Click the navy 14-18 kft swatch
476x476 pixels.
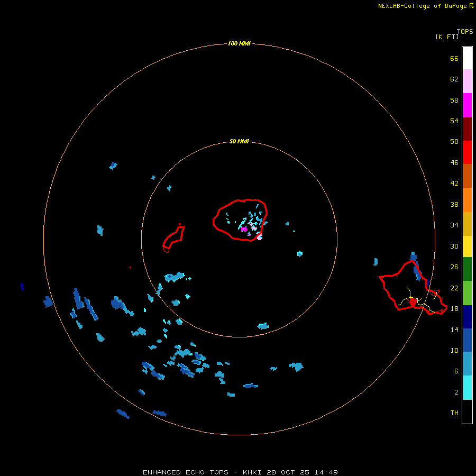467,317
